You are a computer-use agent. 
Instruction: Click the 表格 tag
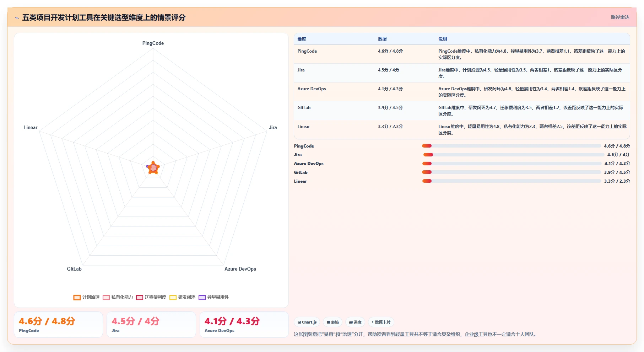click(x=332, y=322)
